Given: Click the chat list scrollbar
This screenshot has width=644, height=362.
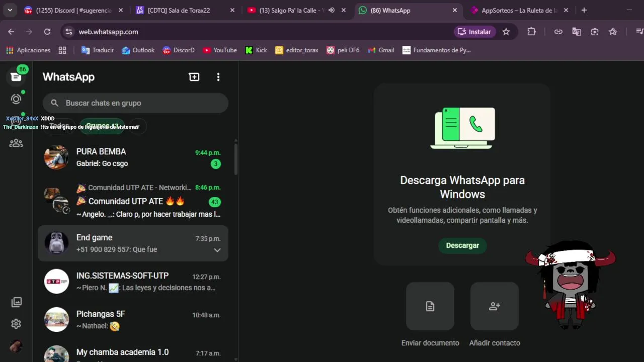Looking at the screenshot, I should pyautogui.click(x=236, y=158).
